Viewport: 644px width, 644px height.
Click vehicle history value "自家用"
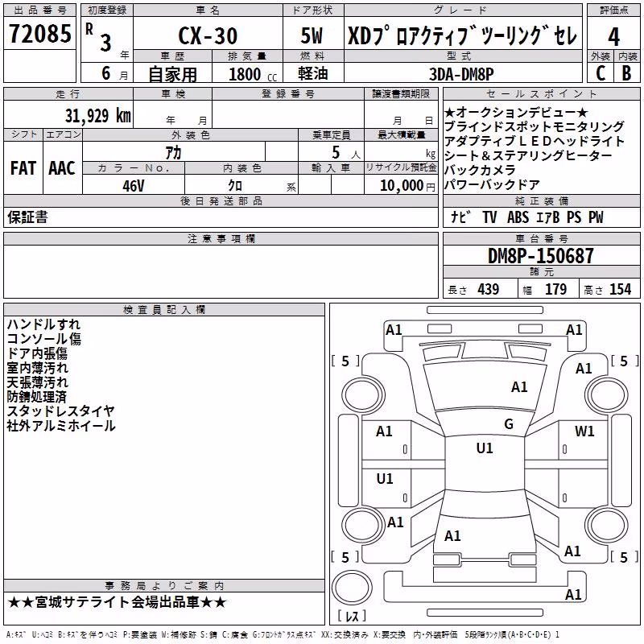(172, 74)
